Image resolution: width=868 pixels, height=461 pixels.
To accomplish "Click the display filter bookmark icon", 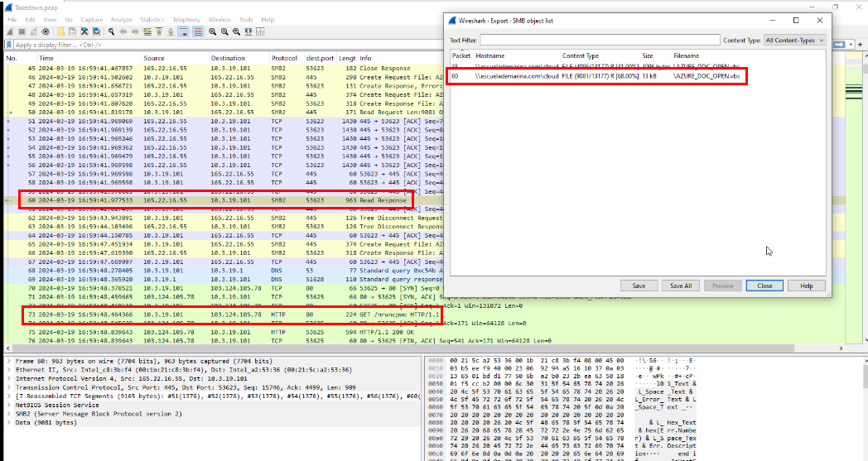I will tap(9, 45).
